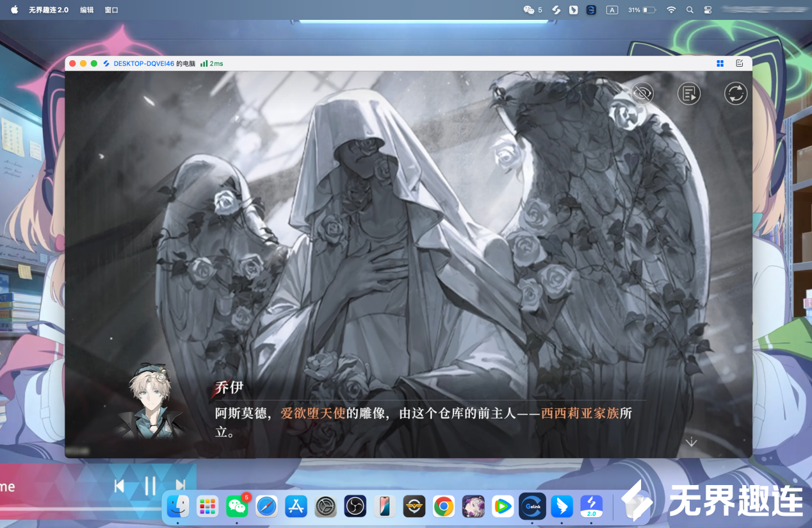Open the Wi-Fi menu

[x=671, y=10]
